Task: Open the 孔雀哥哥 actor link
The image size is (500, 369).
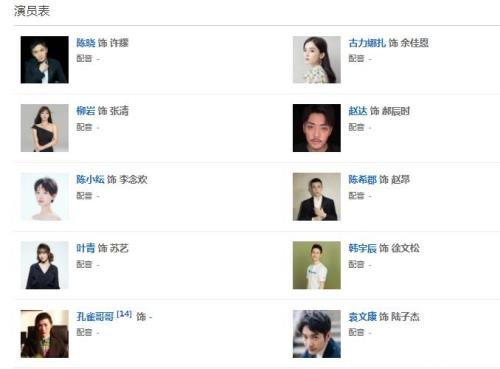Action: pyautogui.click(x=95, y=316)
